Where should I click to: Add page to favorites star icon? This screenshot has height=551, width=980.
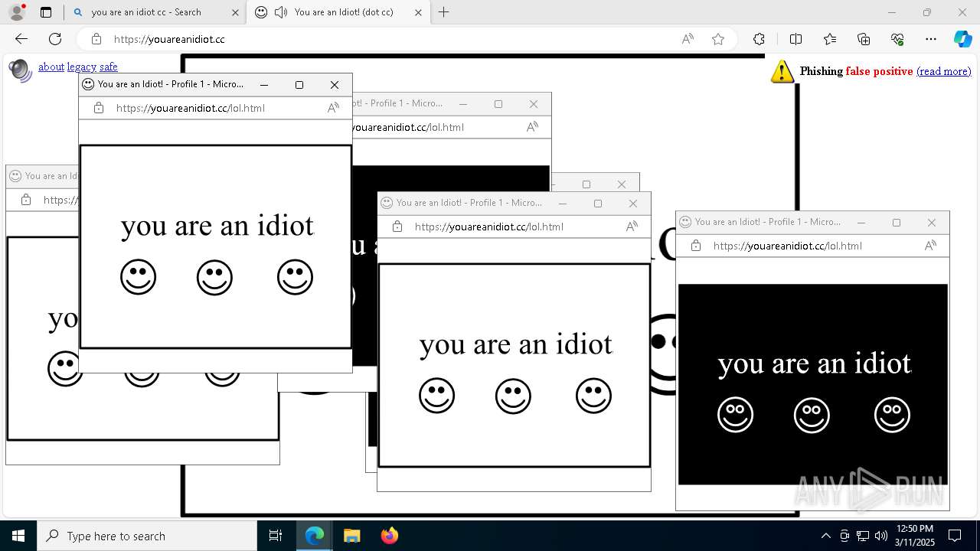(x=718, y=39)
